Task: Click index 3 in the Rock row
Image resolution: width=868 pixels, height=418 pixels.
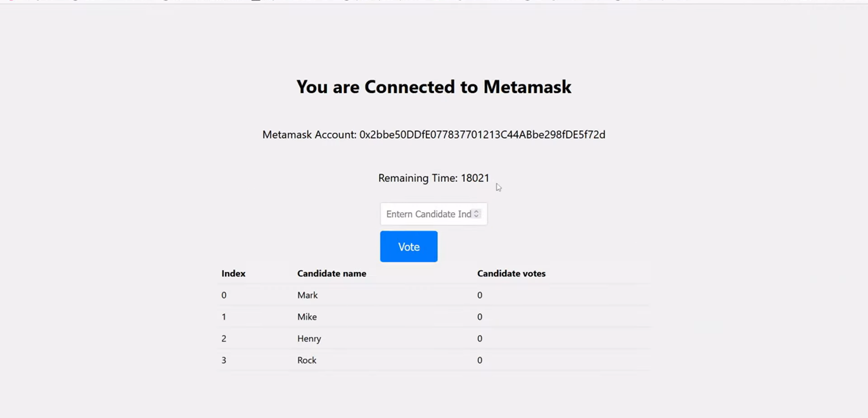Action: pos(224,360)
